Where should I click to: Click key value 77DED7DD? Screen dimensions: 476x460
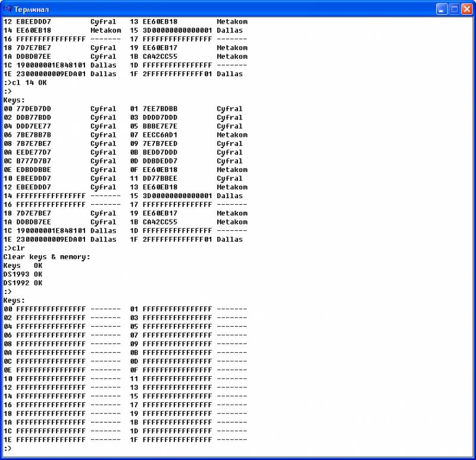click(34, 109)
